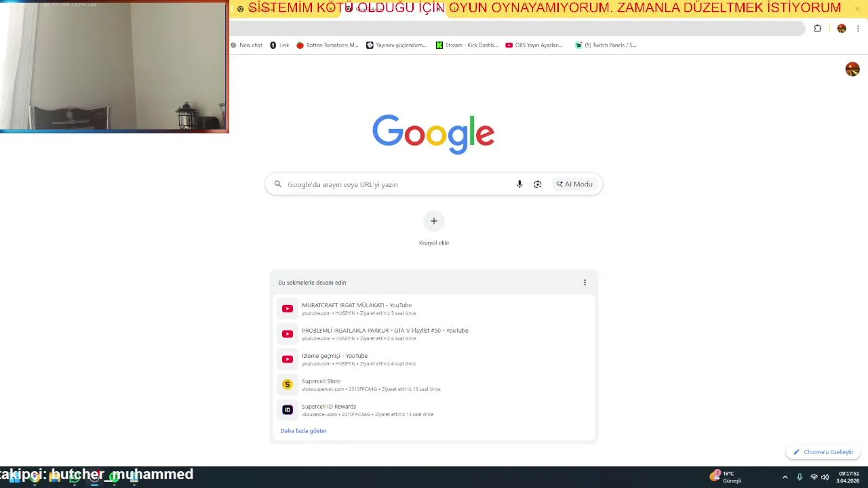Click the microphone voice search icon

pos(519,184)
